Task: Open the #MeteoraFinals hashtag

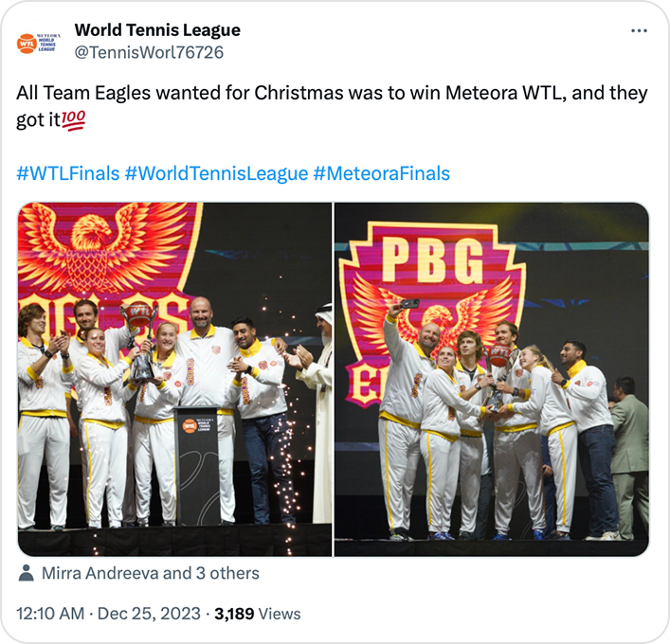Action: pos(382,174)
